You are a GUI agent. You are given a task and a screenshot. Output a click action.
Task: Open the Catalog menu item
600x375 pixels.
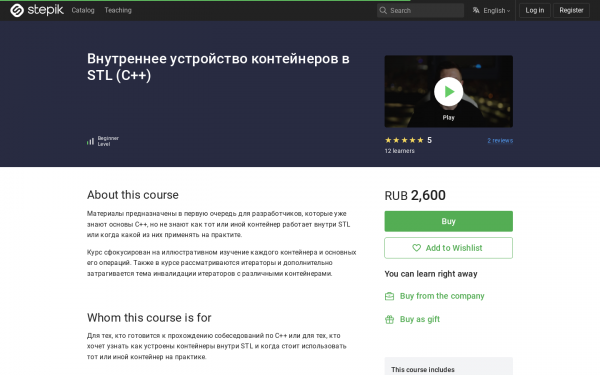click(83, 10)
